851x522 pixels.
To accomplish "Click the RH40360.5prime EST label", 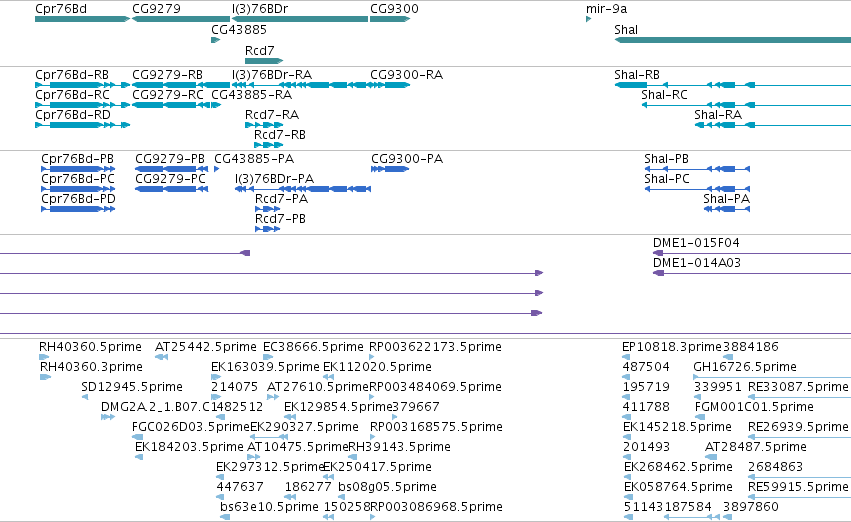I will [90, 347].
